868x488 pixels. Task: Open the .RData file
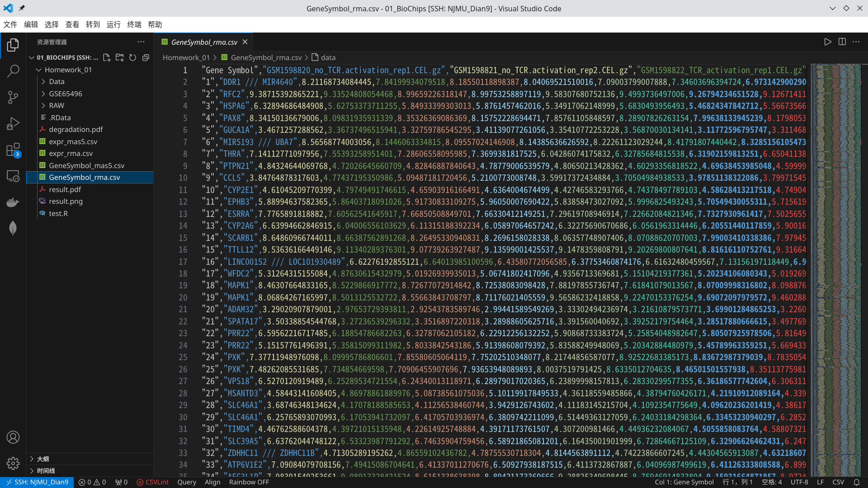coord(90,117)
